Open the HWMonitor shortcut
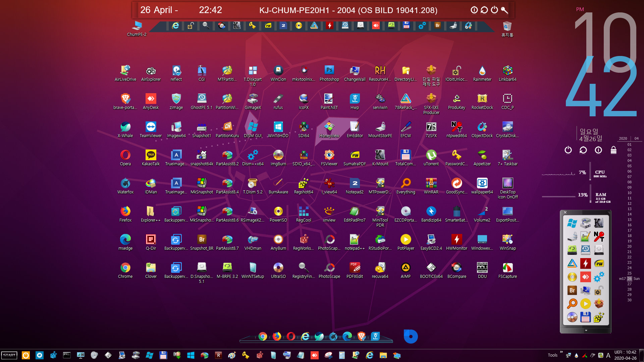 click(x=457, y=242)
